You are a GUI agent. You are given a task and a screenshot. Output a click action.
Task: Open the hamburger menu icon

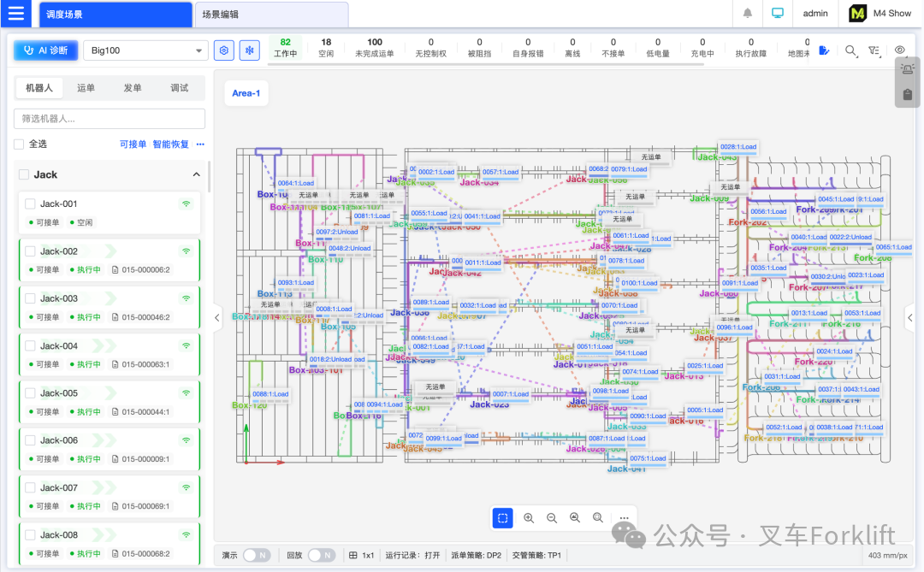16,13
